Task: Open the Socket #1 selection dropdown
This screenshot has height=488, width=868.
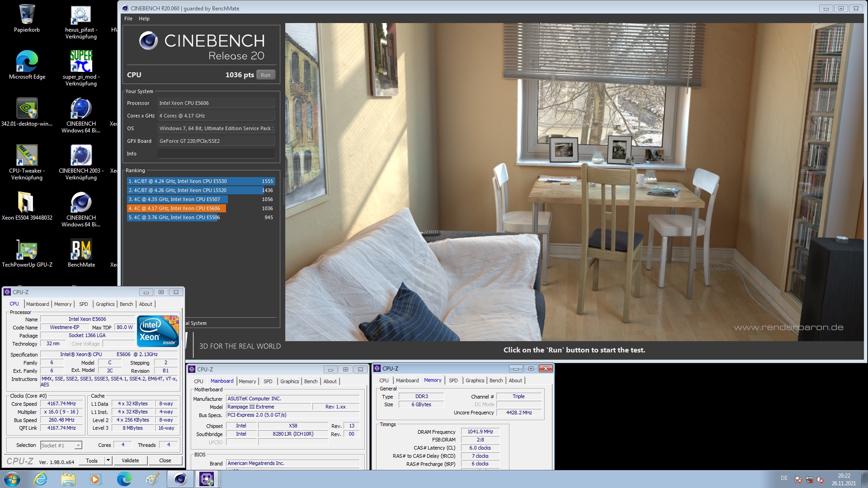Action: coord(61,445)
